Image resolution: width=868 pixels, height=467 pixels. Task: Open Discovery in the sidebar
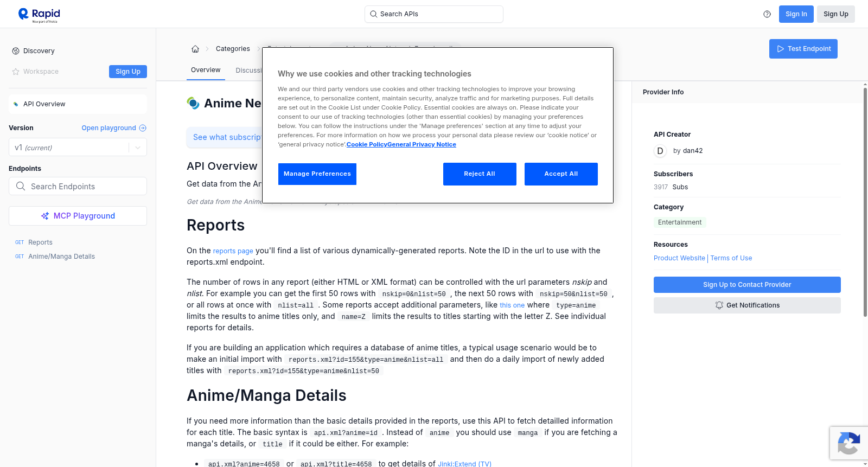point(39,51)
